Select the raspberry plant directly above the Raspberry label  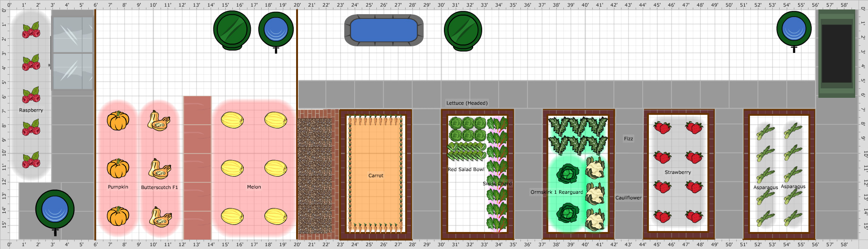[x=31, y=95]
